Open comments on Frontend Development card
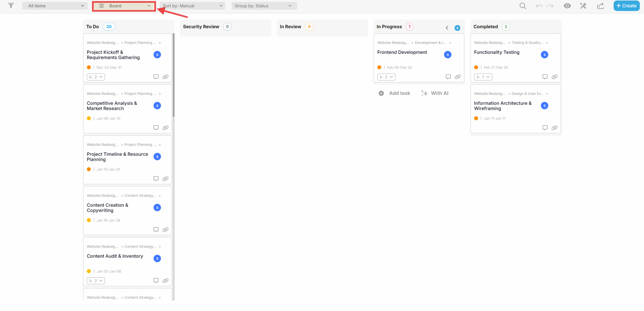Image resolution: width=644 pixels, height=311 pixels. (448, 77)
